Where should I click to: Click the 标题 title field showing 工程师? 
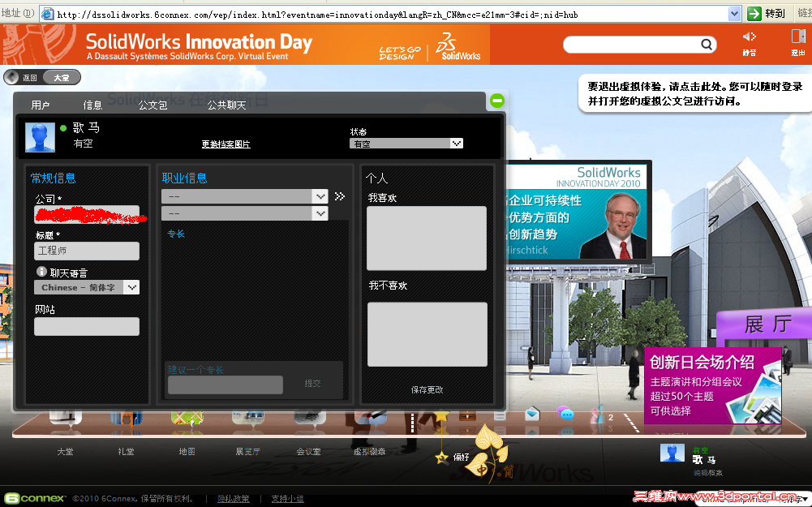point(87,251)
